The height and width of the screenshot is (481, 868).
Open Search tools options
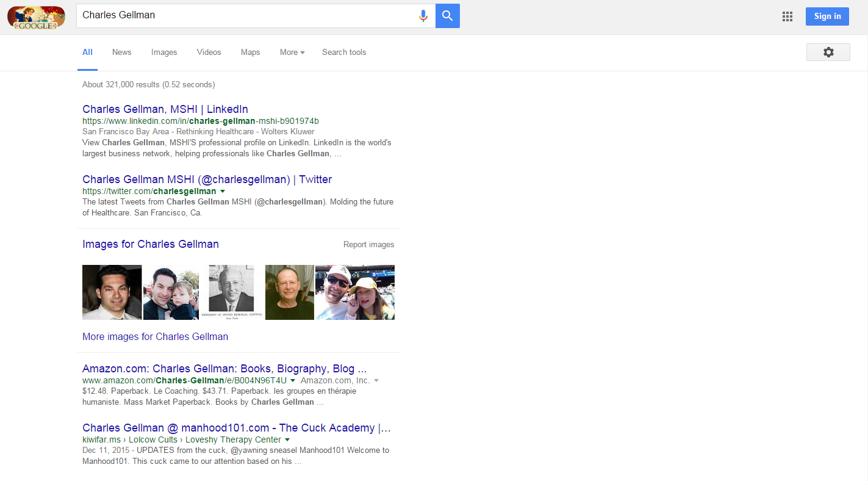coord(344,52)
